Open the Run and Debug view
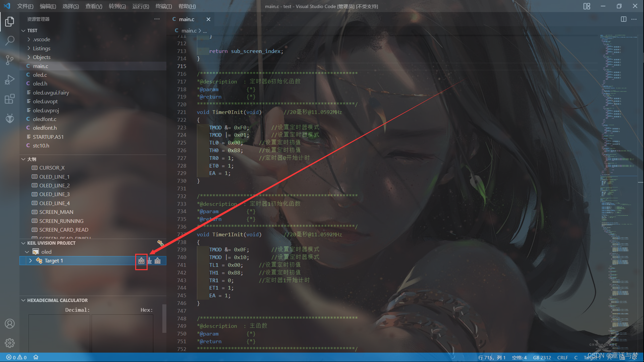The width and height of the screenshot is (644, 362). [10, 80]
